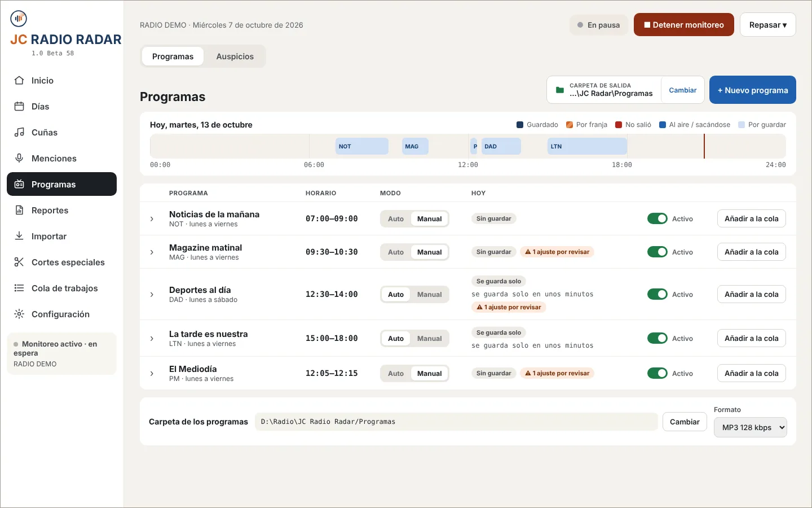The width and height of the screenshot is (812, 508).
Task: Click the Reportes document icon
Action: click(x=19, y=211)
